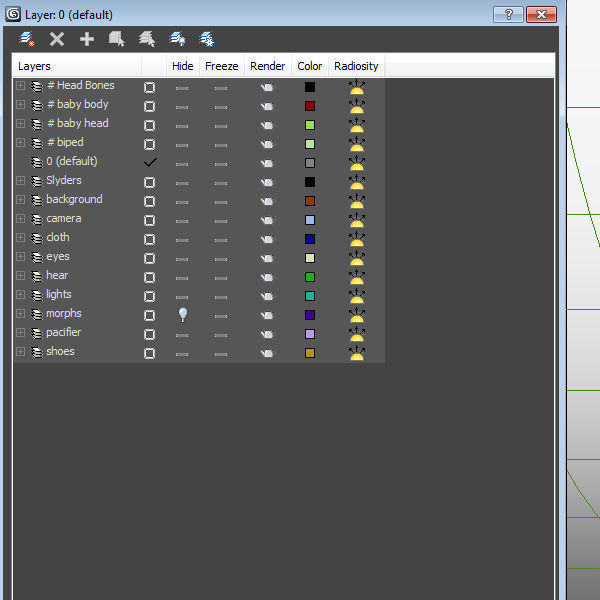Click Hide/Unhide All Layers toolbar icon
The height and width of the screenshot is (600, 600).
click(177, 39)
